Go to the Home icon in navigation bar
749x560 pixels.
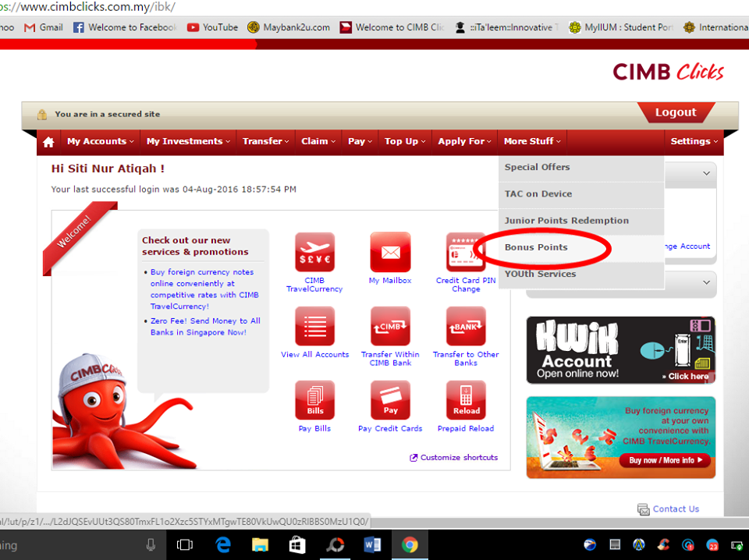tap(48, 142)
